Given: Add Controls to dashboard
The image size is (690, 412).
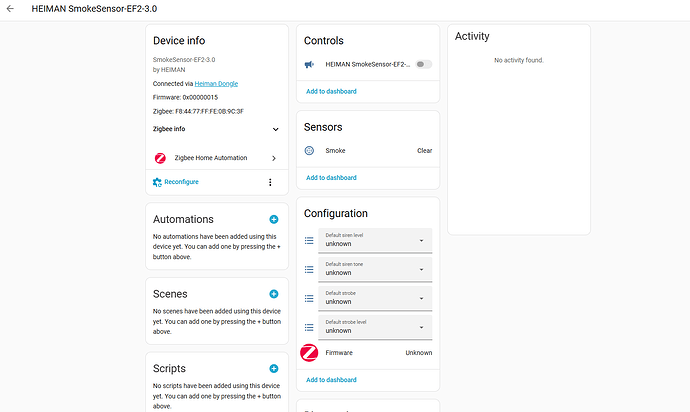Looking at the screenshot, I should click(331, 92).
